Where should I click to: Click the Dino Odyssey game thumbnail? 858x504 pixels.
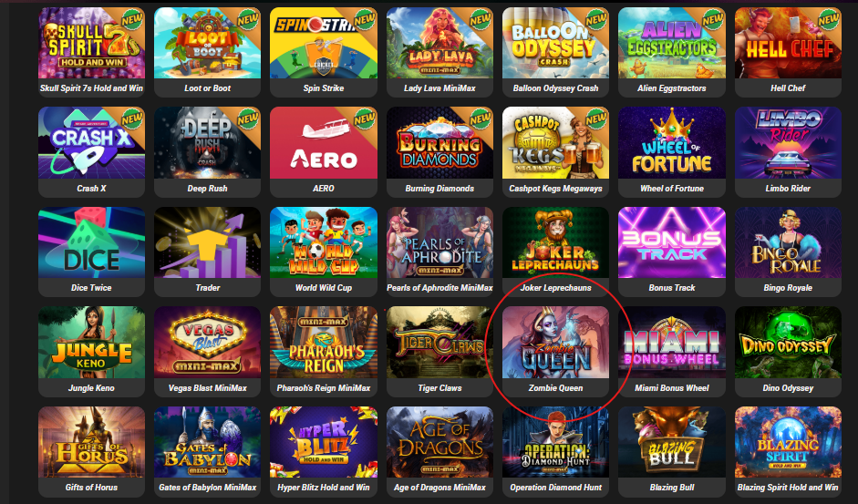[x=788, y=343]
